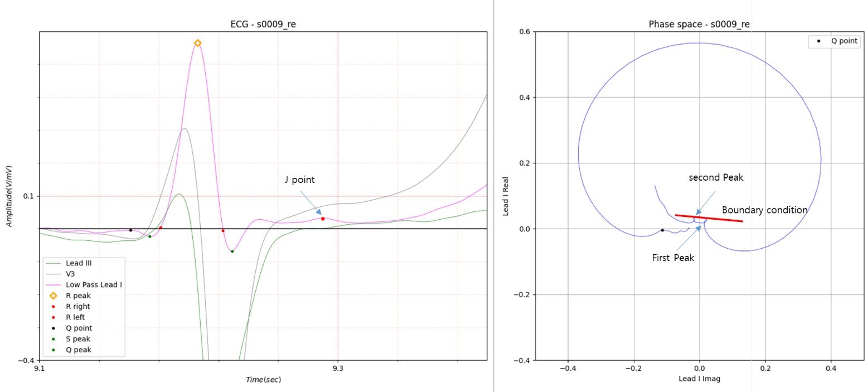Click the black Q point dot on the Phase space curve
Image resolution: width=868 pixels, height=392 pixels.
[662, 230]
